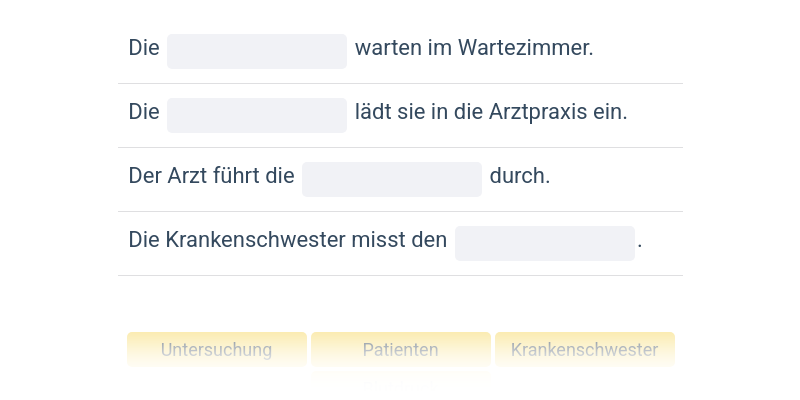
Task: Click the word 'durch.' ending third sentence
Action: [520, 176]
